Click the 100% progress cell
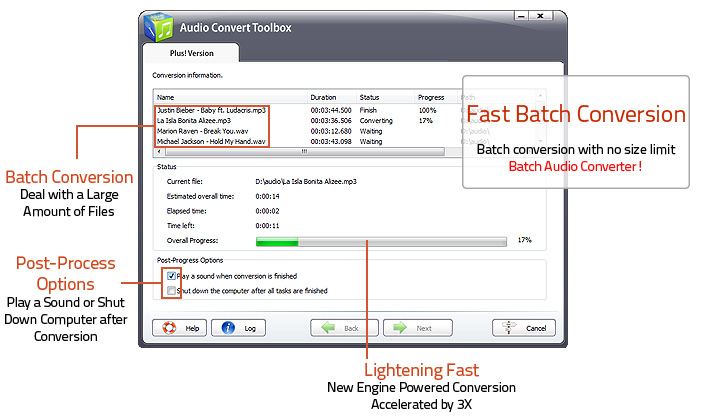This screenshot has height=420, width=706. click(427, 110)
